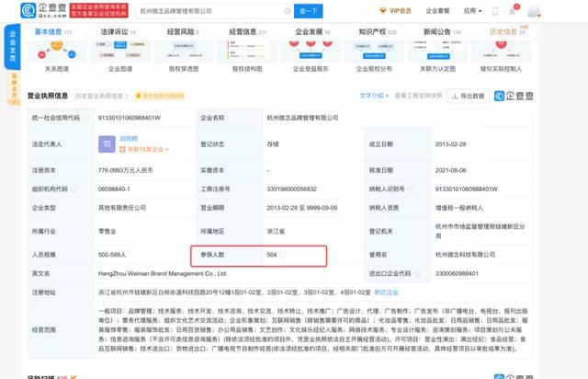Click info icon beside 进出口企业代码
588x379 pixels.
(417, 273)
